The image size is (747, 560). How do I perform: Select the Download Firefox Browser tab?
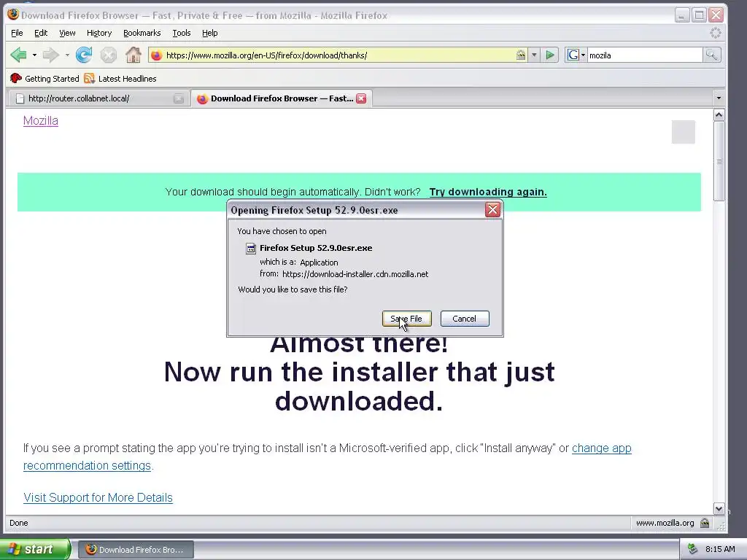click(281, 98)
